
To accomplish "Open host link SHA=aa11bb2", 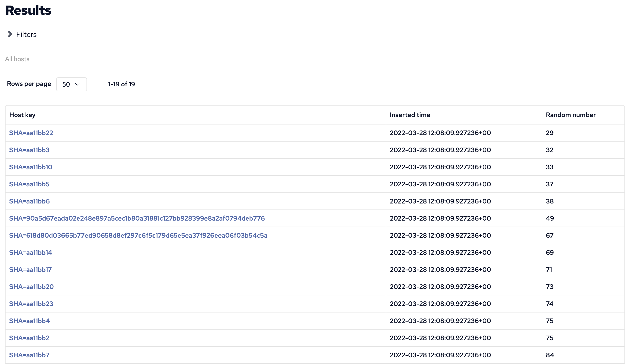I will point(29,338).
